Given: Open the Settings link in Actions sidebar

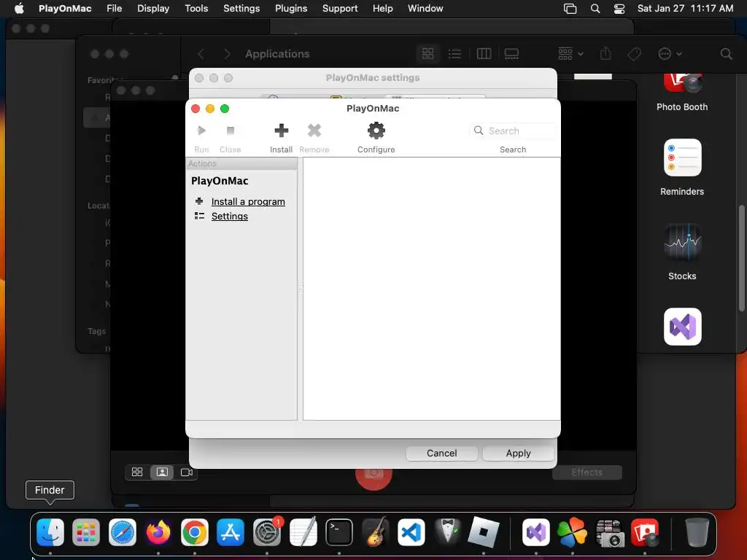Looking at the screenshot, I should [229, 216].
